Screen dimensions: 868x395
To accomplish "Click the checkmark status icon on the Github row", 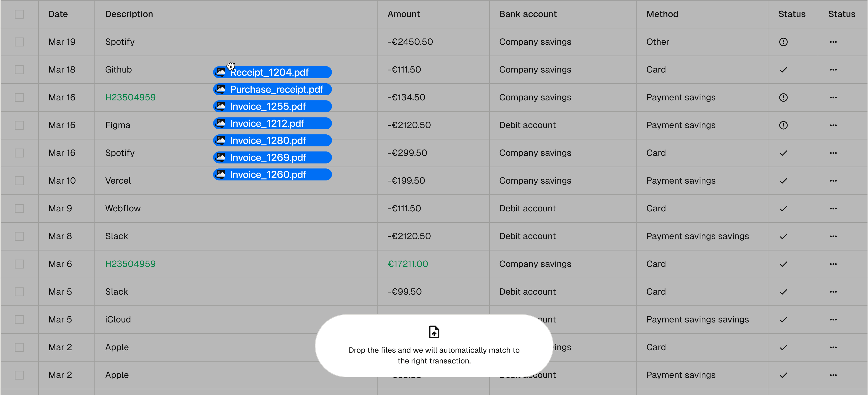I will point(783,70).
